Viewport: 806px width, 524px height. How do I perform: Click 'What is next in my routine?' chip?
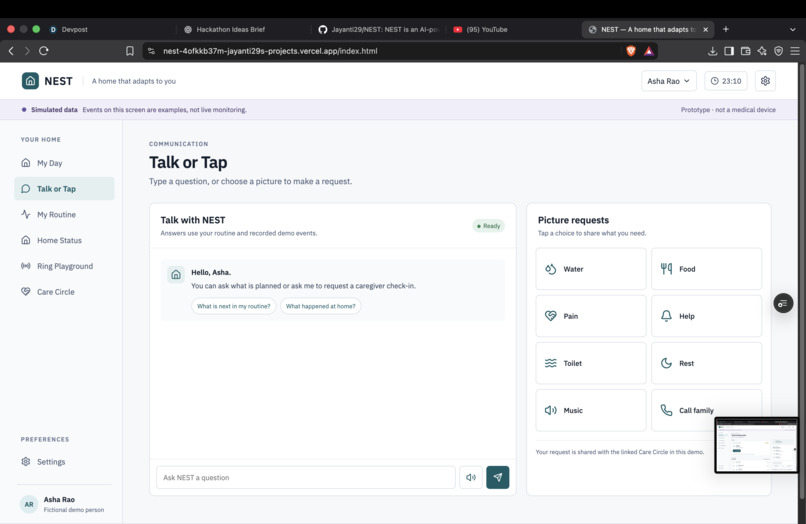pyautogui.click(x=233, y=306)
